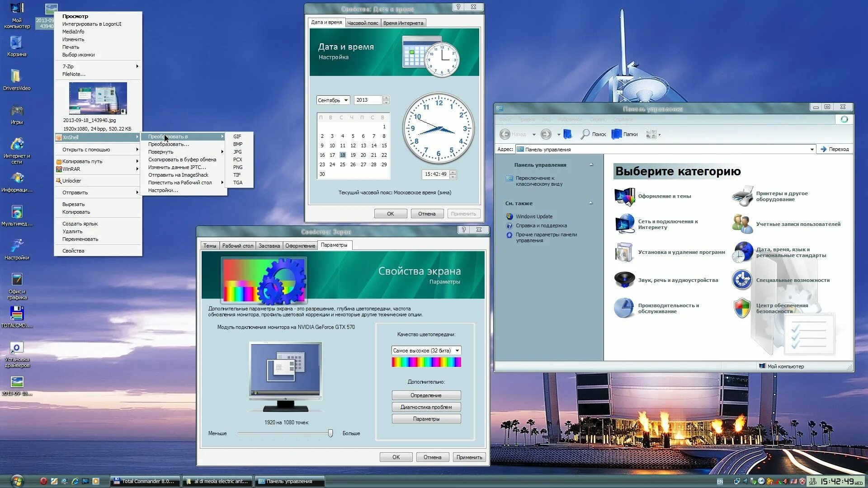868x488 pixels.
Task: Click the Unlocker context menu icon
Action: pos(58,181)
